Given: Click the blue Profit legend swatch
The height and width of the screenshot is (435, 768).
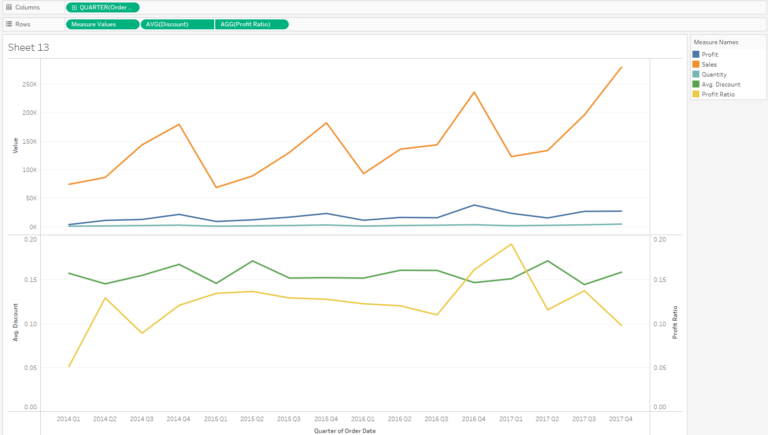Looking at the screenshot, I should point(696,54).
